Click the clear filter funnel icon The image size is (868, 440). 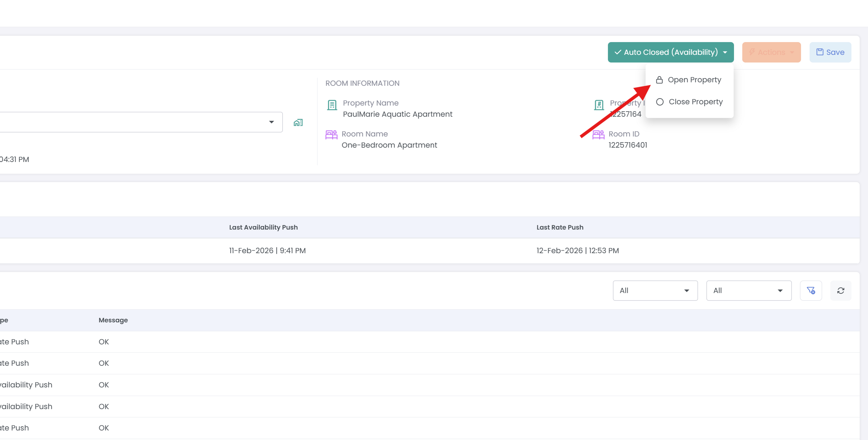click(811, 291)
